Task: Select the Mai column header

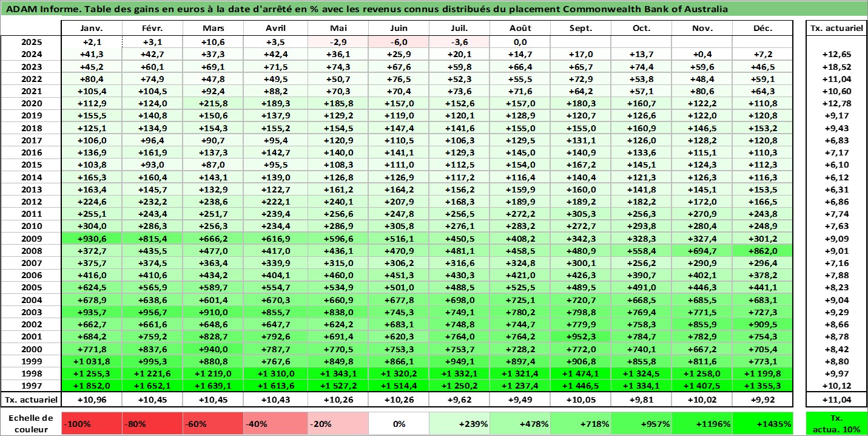Action: (338, 29)
